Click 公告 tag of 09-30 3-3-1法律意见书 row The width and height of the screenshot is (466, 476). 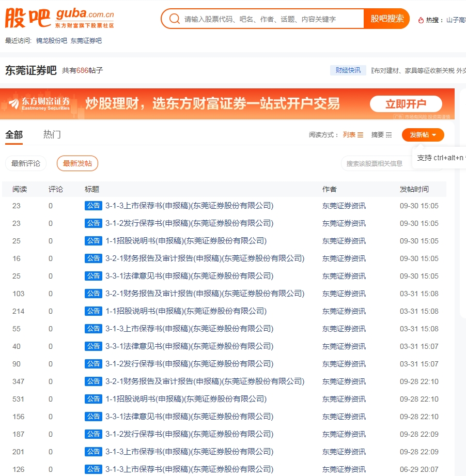[x=94, y=276]
